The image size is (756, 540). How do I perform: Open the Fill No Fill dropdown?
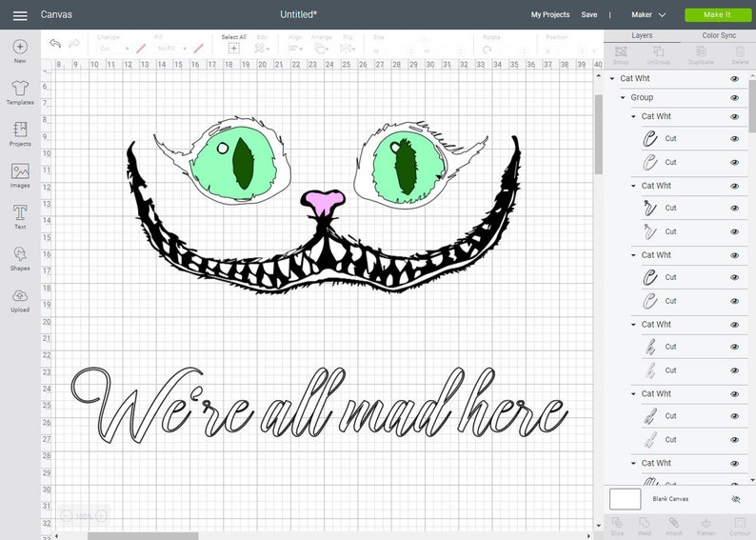[x=172, y=49]
